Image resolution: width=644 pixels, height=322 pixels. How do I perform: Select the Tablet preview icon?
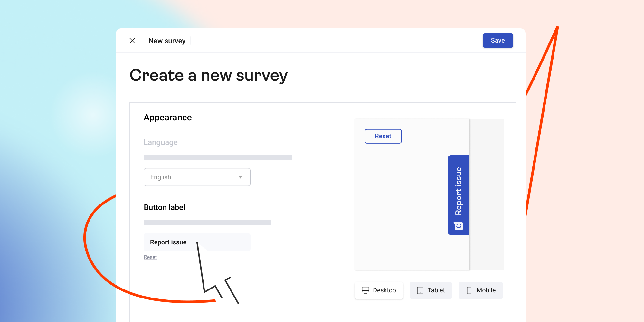(x=420, y=290)
